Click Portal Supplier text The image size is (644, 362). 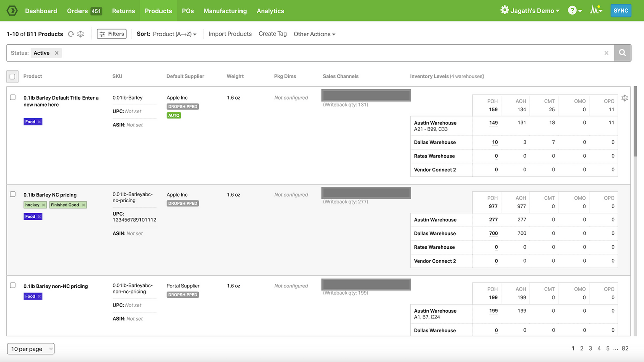click(x=183, y=286)
